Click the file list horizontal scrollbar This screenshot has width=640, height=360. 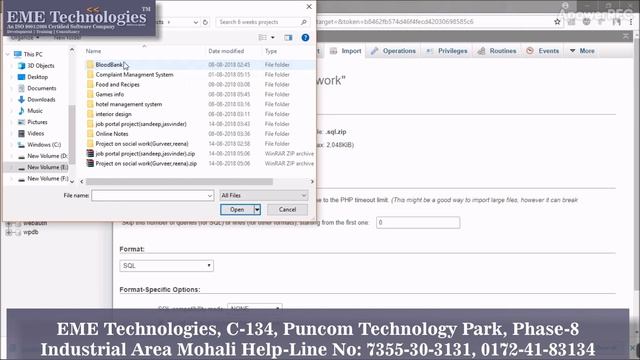[x=179, y=181]
